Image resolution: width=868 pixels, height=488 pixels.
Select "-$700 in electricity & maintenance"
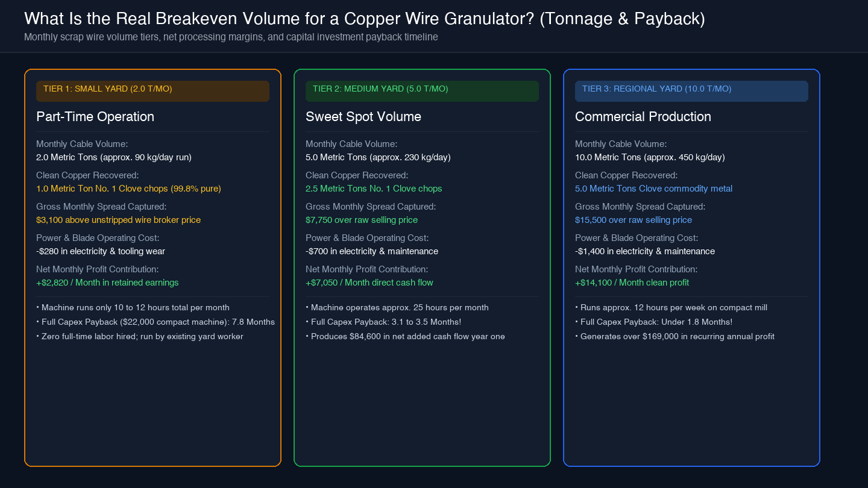point(372,251)
